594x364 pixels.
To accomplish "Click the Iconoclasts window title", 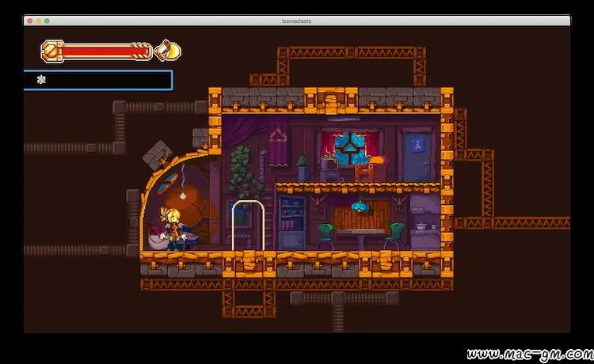I will pyautogui.click(x=297, y=21).
